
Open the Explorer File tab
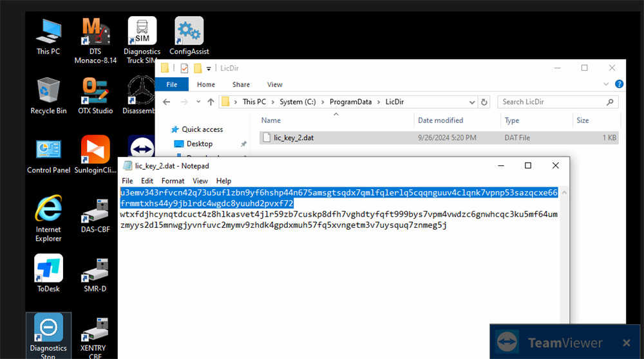[172, 84]
